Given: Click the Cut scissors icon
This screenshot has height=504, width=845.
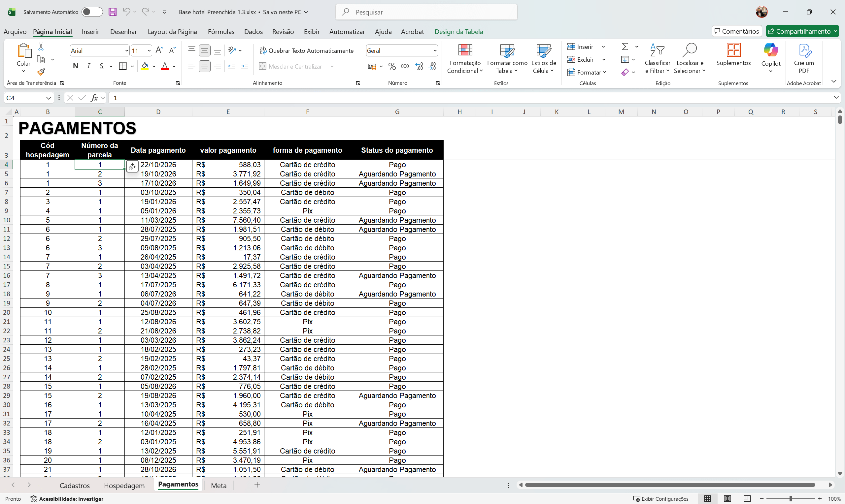Looking at the screenshot, I should pos(41,47).
